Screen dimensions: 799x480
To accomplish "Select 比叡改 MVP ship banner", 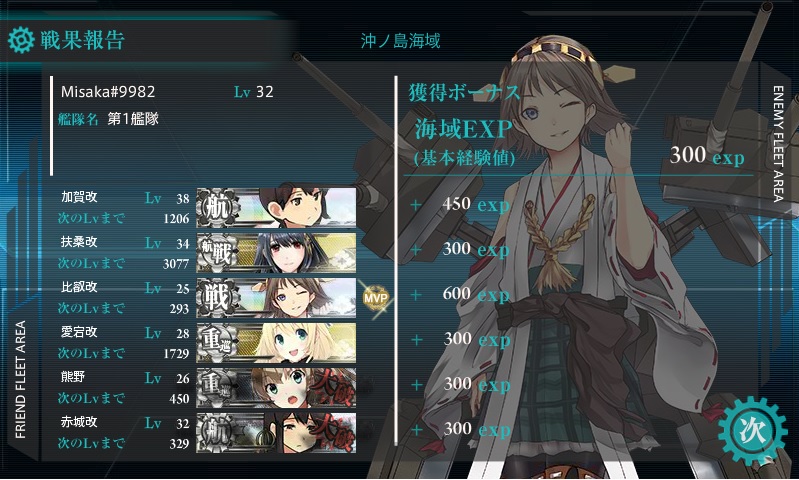I will point(276,298).
